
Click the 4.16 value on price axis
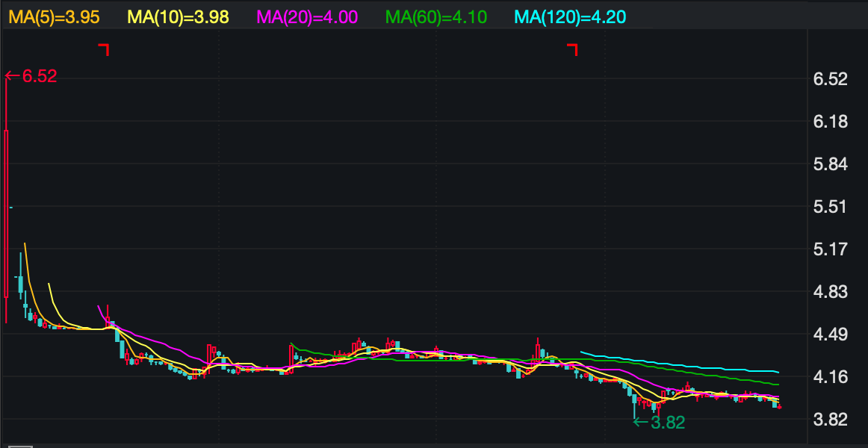[x=830, y=376]
